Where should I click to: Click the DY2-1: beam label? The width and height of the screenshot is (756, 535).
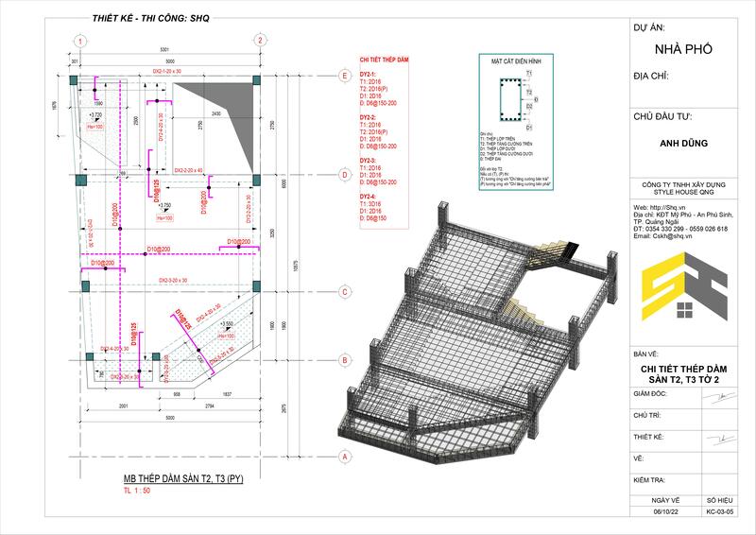coord(368,76)
